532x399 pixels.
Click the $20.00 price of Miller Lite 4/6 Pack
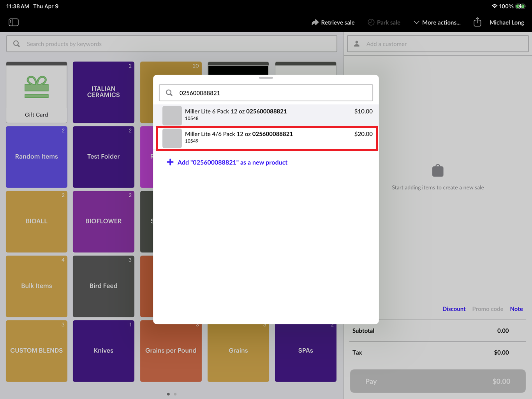[x=363, y=134]
